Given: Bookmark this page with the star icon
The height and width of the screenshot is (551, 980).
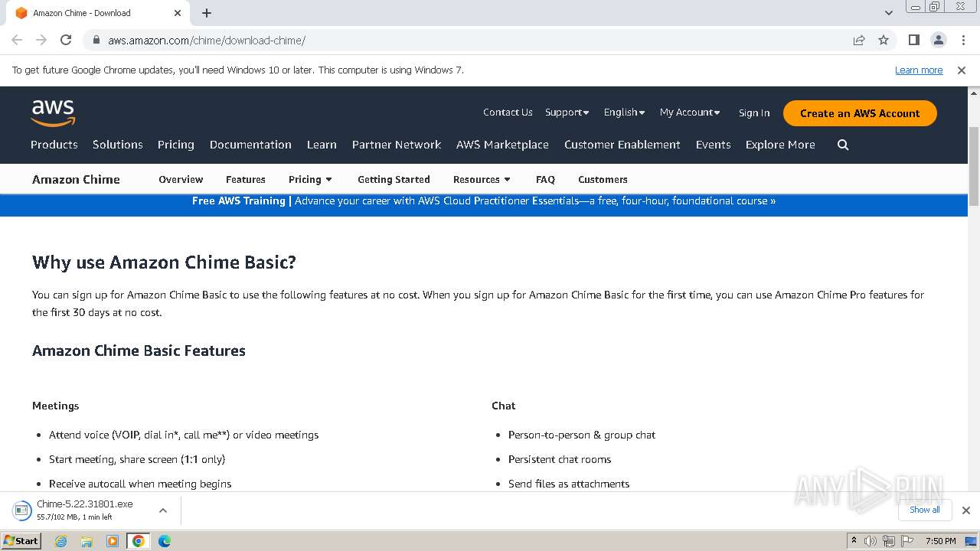Looking at the screenshot, I should pyautogui.click(x=884, y=41).
